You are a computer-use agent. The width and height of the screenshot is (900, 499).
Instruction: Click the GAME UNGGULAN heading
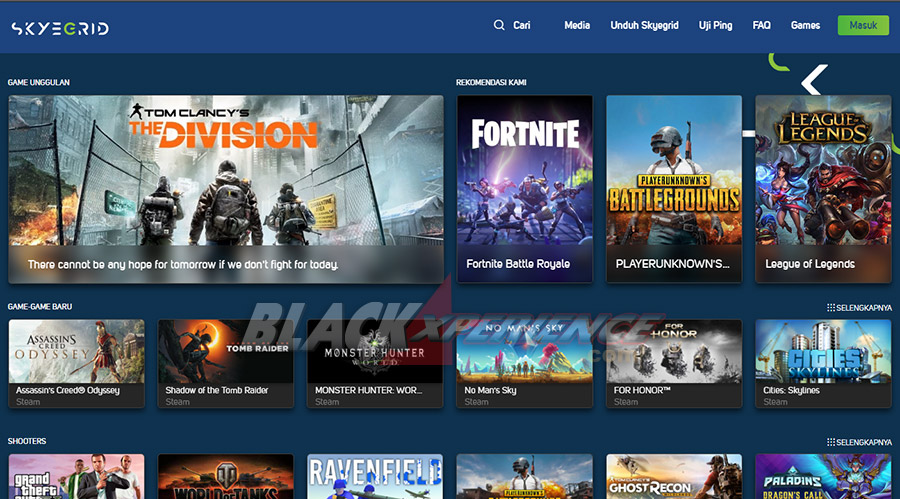pyautogui.click(x=38, y=83)
